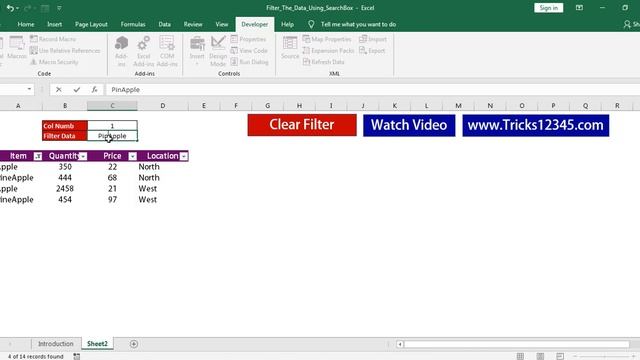Open the Price column filter dropdown
Image resolution: width=640 pixels, height=360 pixels.
point(132,156)
